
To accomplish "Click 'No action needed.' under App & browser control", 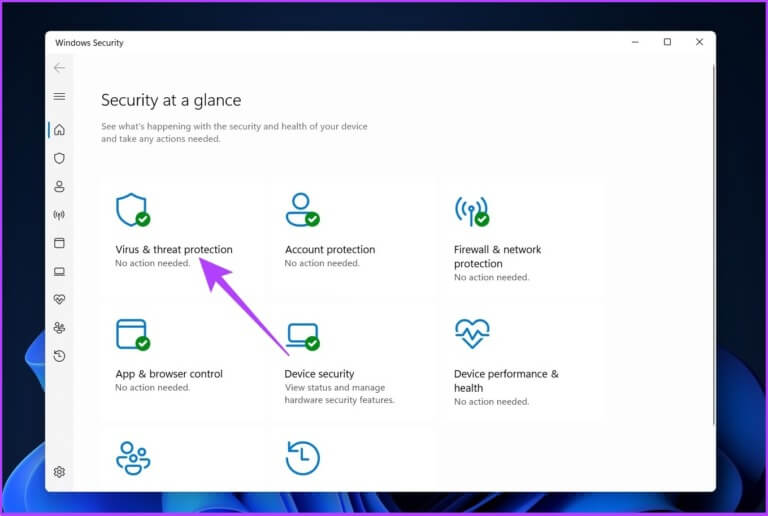I will pos(152,388).
